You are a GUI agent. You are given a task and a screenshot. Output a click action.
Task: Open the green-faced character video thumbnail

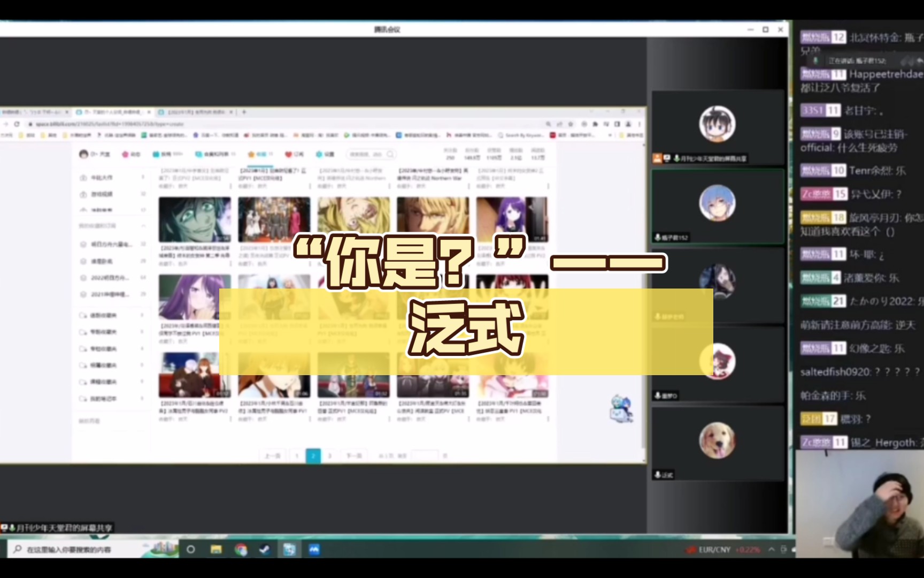[x=195, y=219]
